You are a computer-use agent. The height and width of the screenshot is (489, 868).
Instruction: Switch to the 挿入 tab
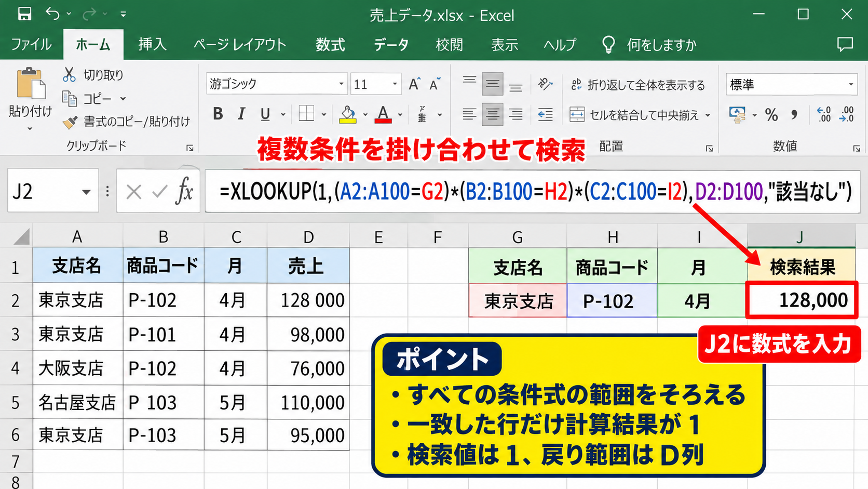(x=152, y=45)
